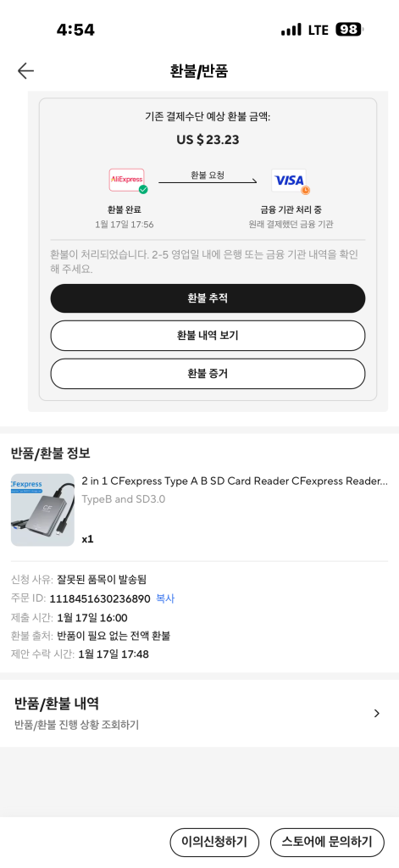Image resolution: width=399 pixels, height=868 pixels.
Task: Go back with the left arrow icon
Action: (x=25, y=71)
